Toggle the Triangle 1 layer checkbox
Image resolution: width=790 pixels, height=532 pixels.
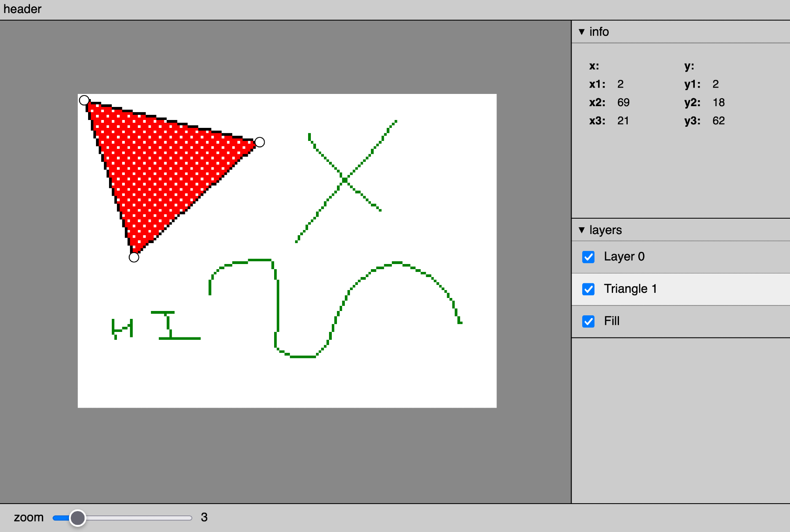589,289
